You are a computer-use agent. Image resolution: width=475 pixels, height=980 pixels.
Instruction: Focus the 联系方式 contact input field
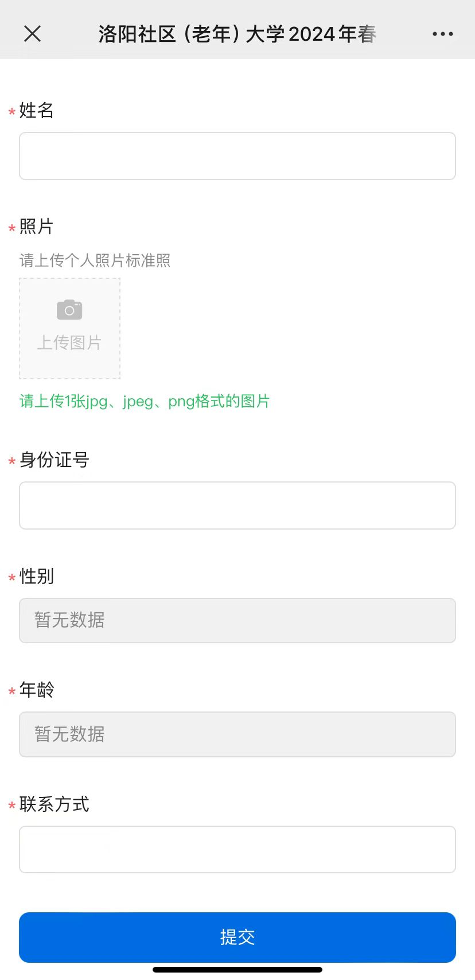237,850
